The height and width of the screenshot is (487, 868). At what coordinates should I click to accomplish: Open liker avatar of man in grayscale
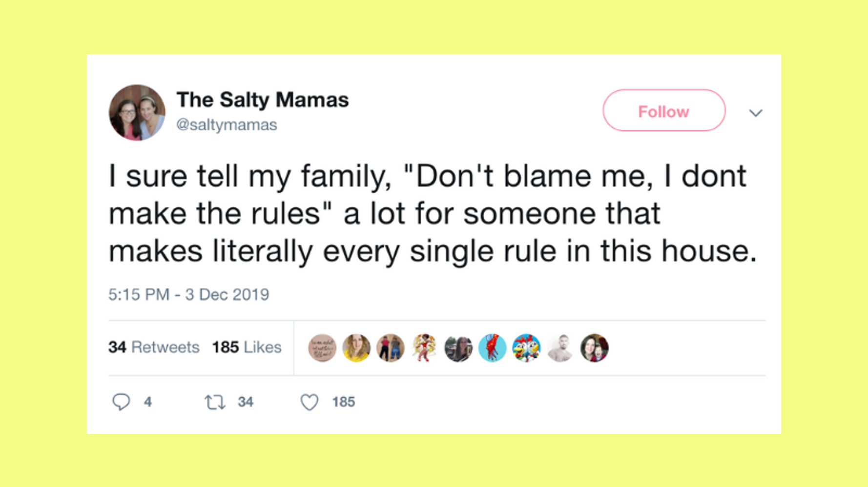(560, 348)
